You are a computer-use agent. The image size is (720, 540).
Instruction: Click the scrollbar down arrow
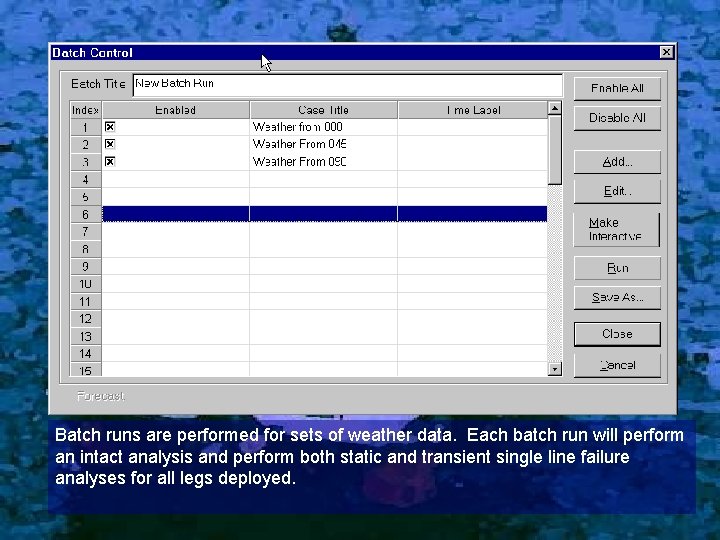(x=555, y=369)
